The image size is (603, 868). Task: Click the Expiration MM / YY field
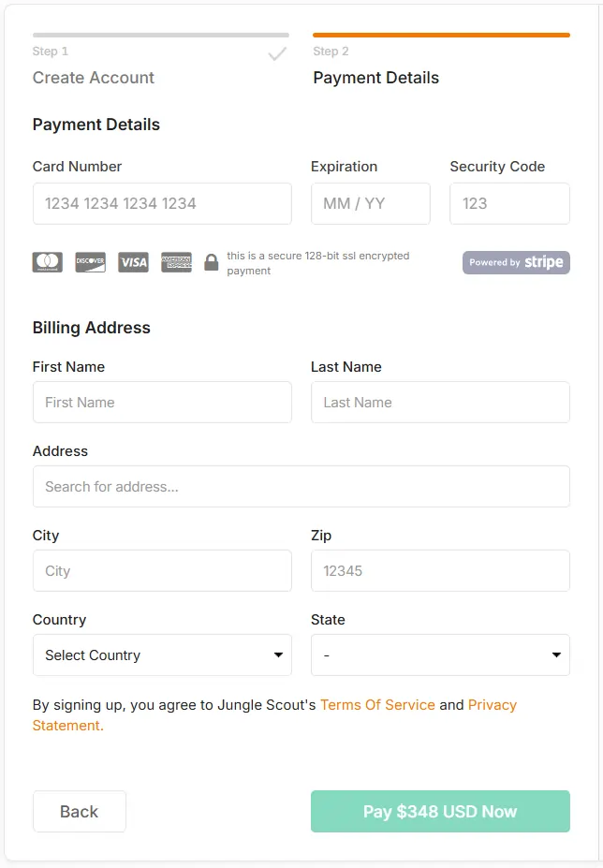pyautogui.click(x=371, y=203)
